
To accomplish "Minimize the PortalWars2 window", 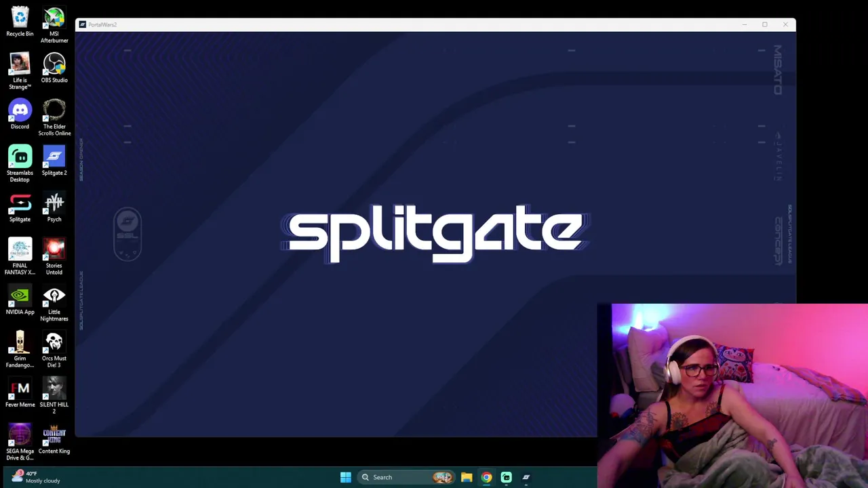I will (x=744, y=24).
